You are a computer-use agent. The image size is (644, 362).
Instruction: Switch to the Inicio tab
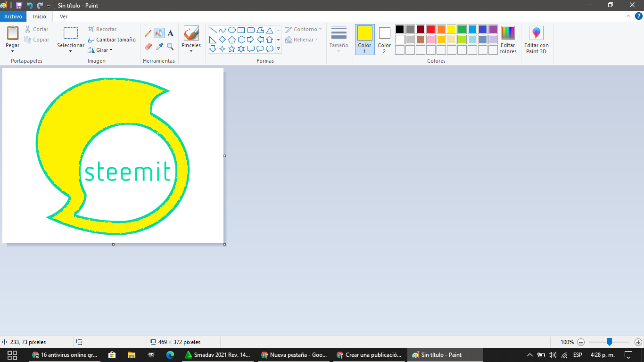tap(40, 16)
